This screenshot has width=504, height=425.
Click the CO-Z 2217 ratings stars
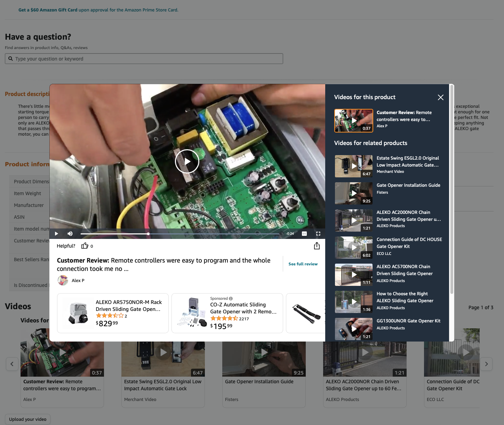[224, 319]
